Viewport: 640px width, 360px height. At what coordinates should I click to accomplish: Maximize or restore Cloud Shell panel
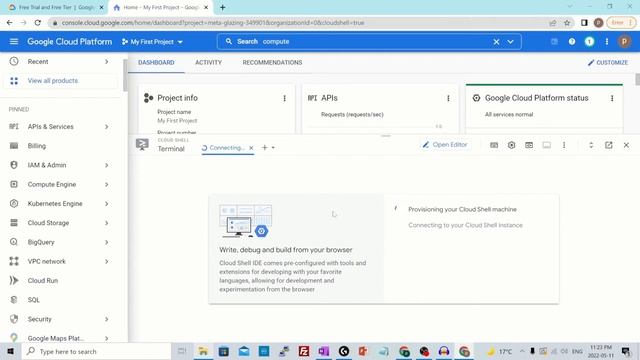(591, 145)
